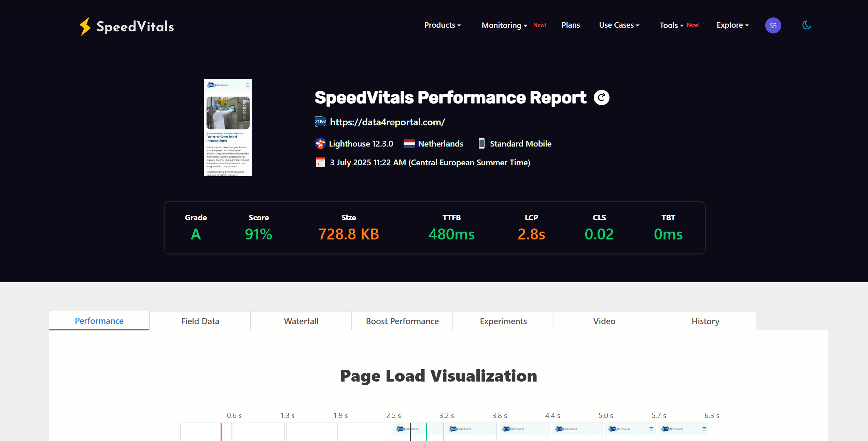The height and width of the screenshot is (441, 868).
Task: Click the SpeedVitals wordmark text
Action: click(135, 27)
